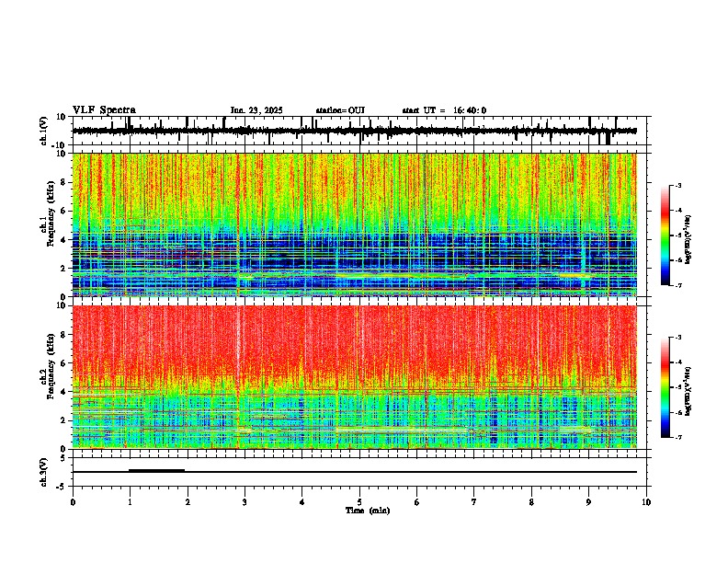The height and width of the screenshot is (563, 728).
Task: Click the log(PSD) label beside ch.1 color bar
Action: point(688,240)
